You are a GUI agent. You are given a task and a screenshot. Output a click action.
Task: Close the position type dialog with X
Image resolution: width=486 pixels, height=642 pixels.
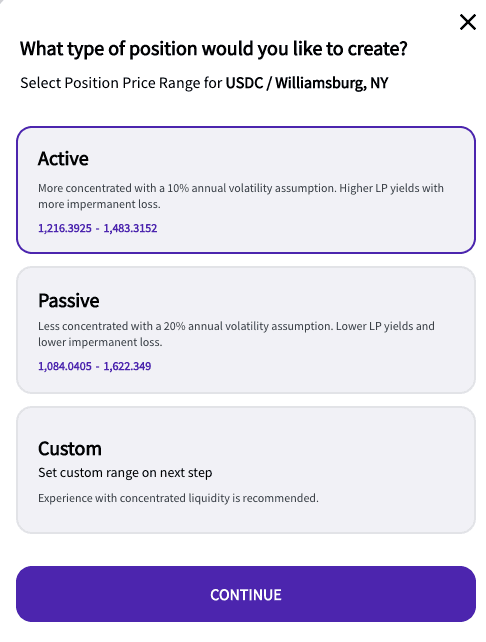click(x=467, y=22)
